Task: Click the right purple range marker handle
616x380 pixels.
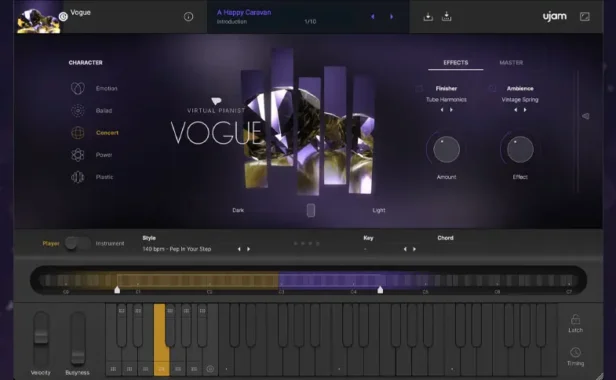Action: pyautogui.click(x=380, y=290)
